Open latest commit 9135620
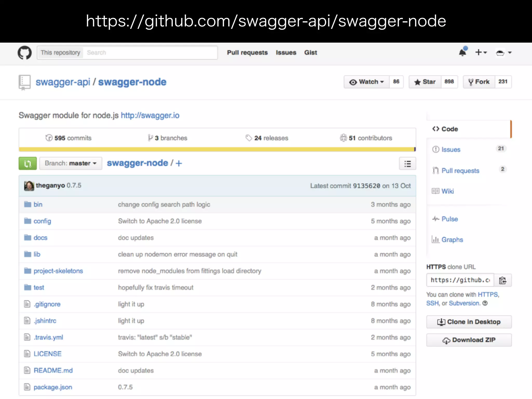 coord(367,186)
